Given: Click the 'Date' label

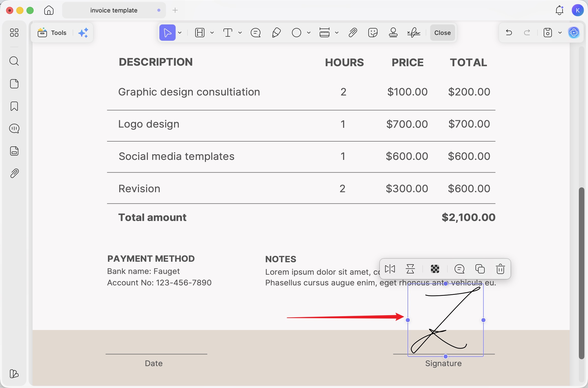Looking at the screenshot, I should pos(154,363).
